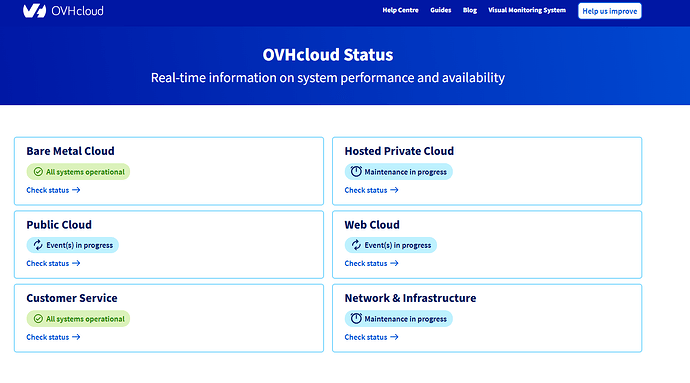The width and height of the screenshot is (690, 383).
Task: Click arrow beside Hosted Private Cloud Check status
Action: click(x=394, y=190)
